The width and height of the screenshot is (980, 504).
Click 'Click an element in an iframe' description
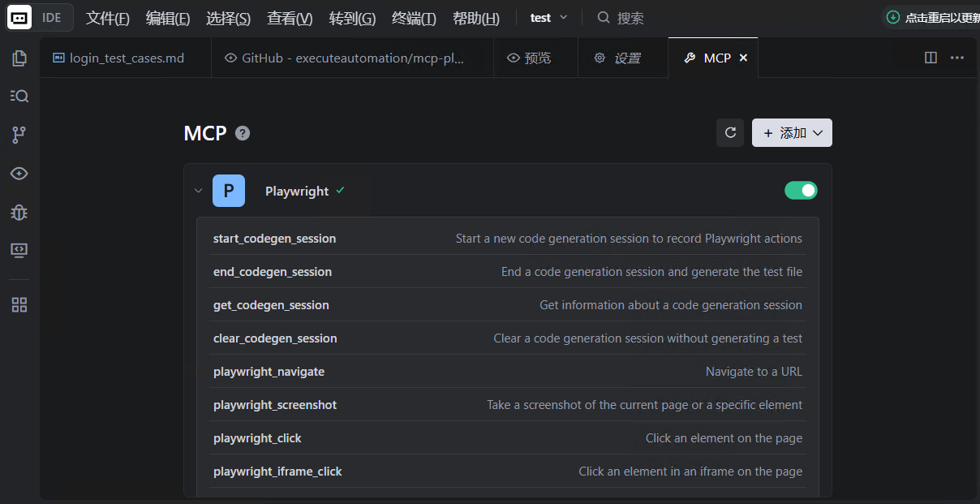click(690, 472)
